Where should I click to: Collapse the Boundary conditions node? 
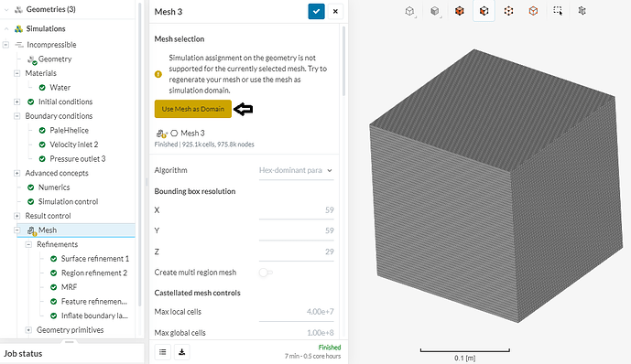click(16, 116)
